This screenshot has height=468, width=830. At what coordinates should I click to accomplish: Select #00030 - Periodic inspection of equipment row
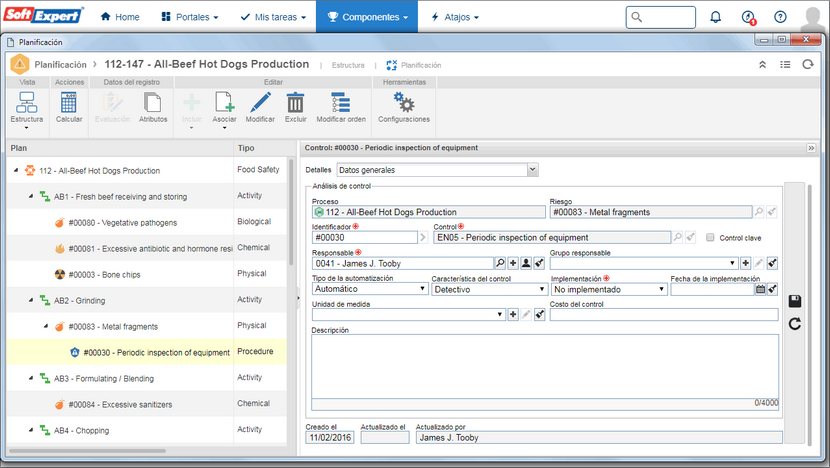tap(147, 352)
